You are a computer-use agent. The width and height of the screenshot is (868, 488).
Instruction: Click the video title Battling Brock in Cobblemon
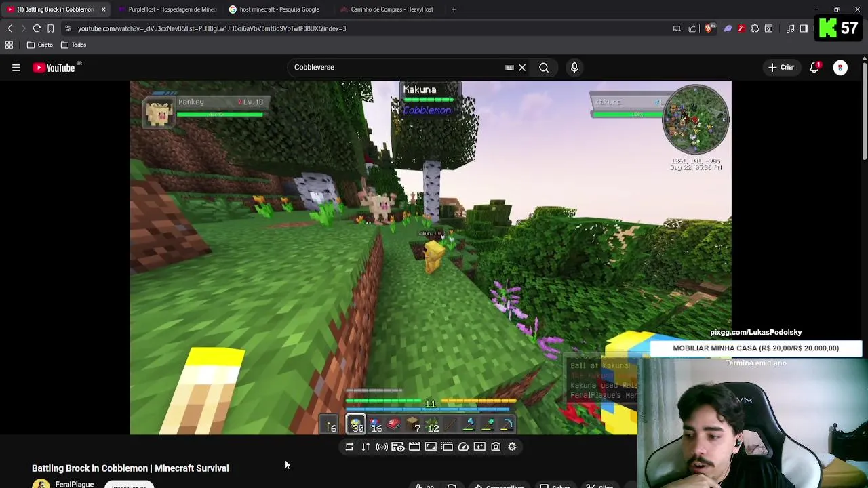[x=130, y=468]
